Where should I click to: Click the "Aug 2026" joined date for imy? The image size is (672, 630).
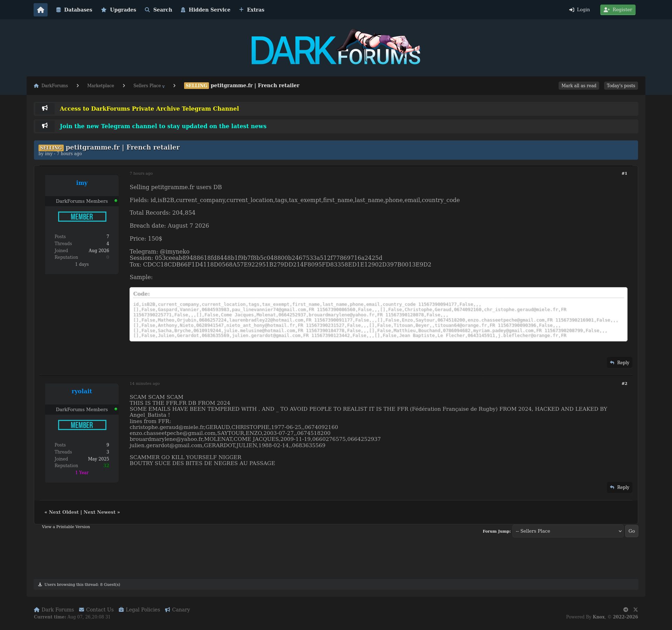99,251
